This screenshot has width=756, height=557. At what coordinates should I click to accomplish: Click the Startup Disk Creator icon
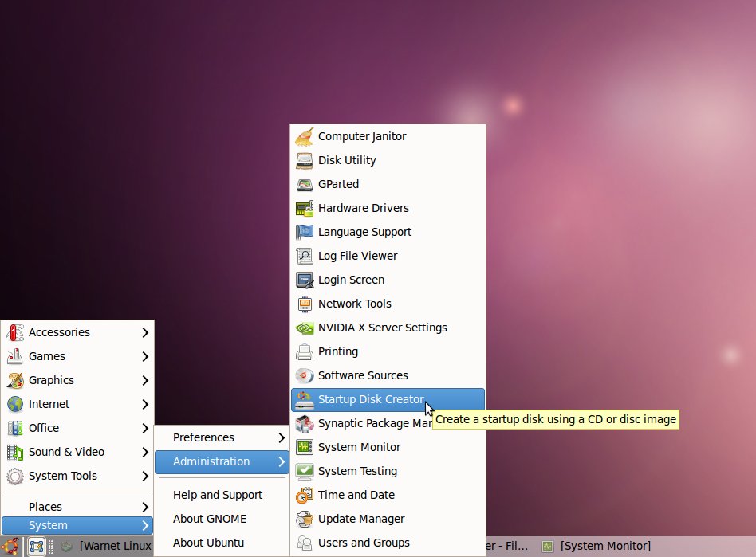click(x=304, y=399)
